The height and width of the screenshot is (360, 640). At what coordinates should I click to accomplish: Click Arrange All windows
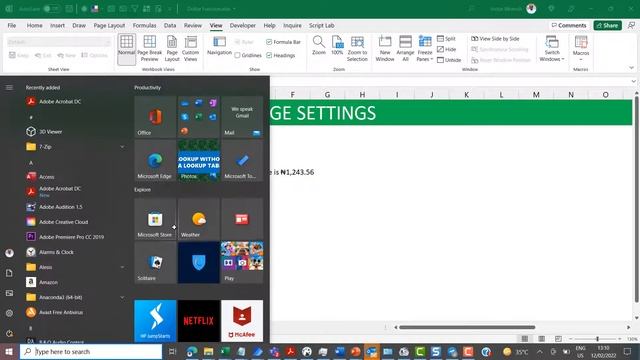tap(405, 49)
